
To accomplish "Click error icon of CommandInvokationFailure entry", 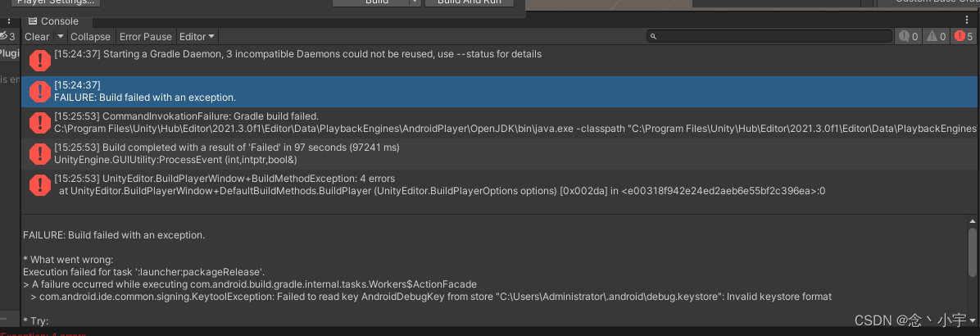I will [40, 122].
